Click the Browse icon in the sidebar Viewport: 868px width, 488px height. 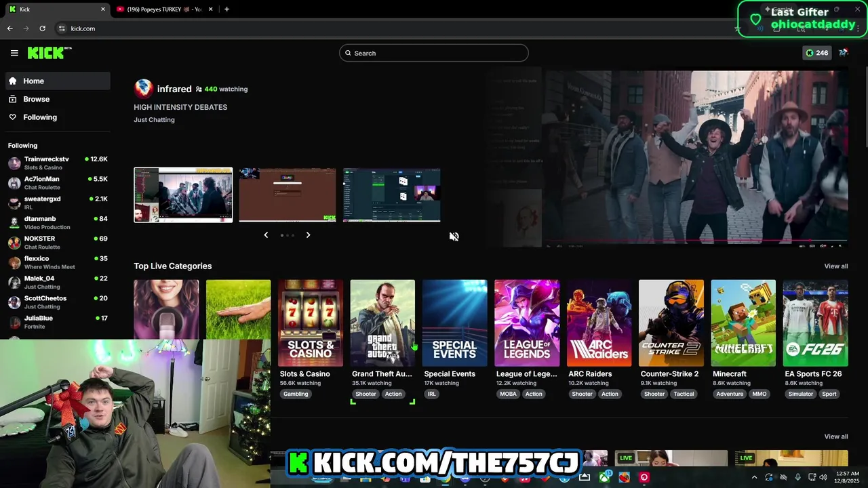[13, 99]
